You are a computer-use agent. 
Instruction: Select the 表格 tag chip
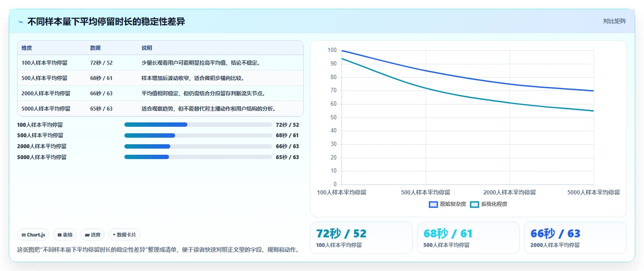coord(65,235)
